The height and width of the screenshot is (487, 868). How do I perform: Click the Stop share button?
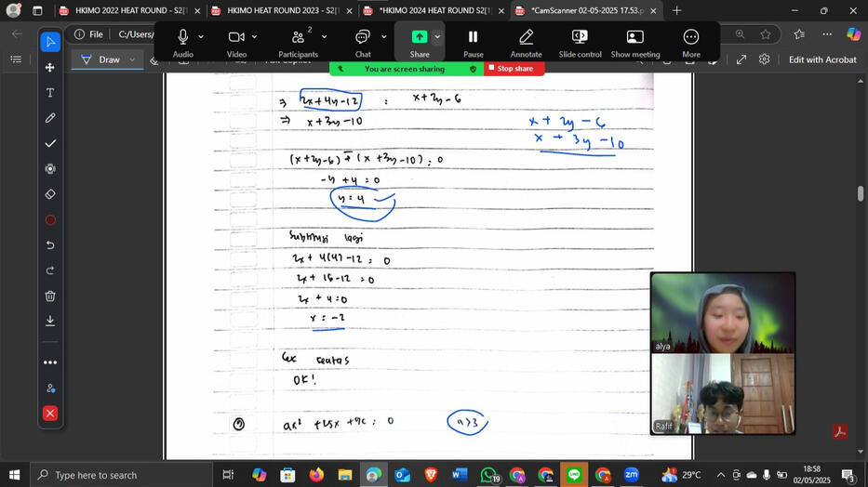tap(514, 69)
